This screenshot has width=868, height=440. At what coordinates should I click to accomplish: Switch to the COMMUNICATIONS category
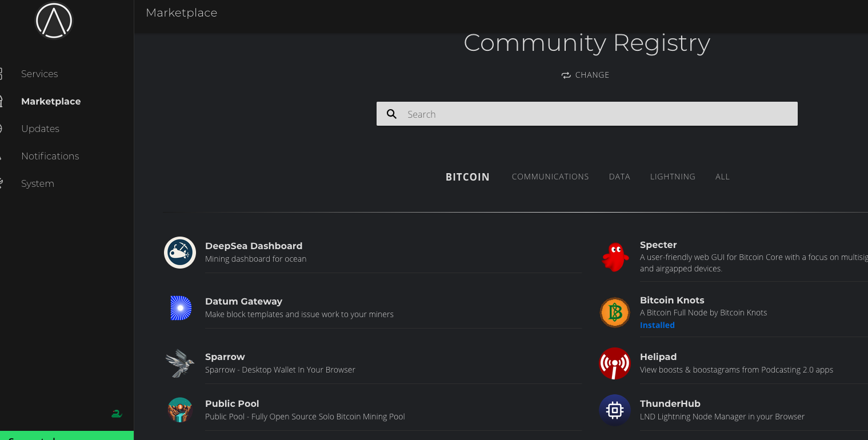coord(550,177)
